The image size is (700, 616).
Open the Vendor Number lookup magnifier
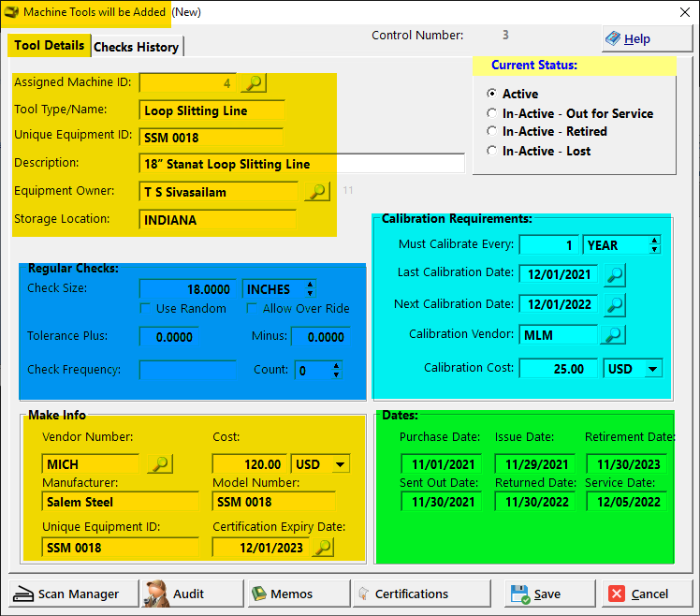tap(159, 463)
